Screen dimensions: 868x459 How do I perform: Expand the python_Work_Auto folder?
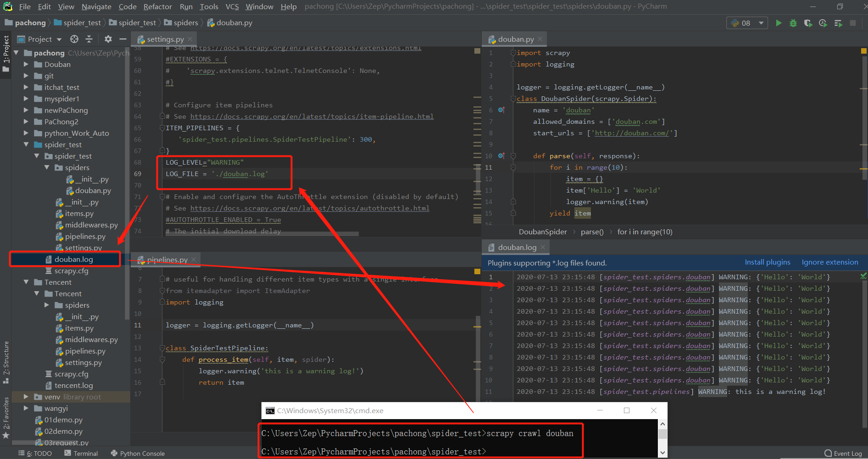pos(26,133)
